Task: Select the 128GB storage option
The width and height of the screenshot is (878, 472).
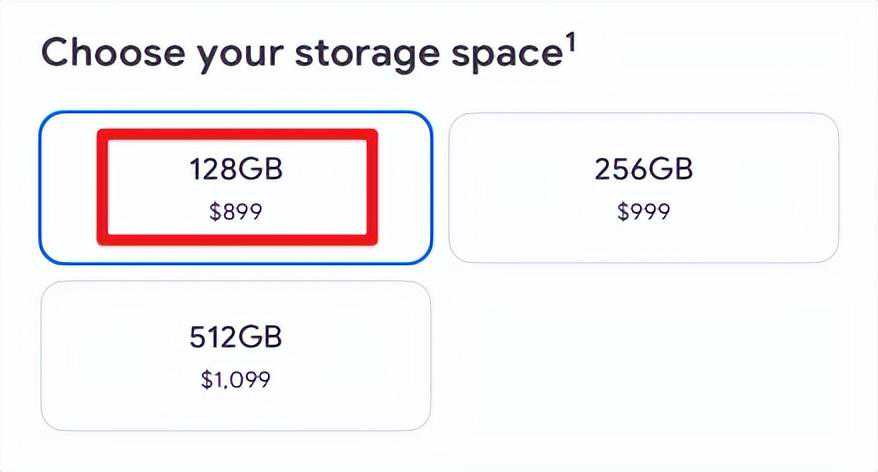Action: pos(236,188)
